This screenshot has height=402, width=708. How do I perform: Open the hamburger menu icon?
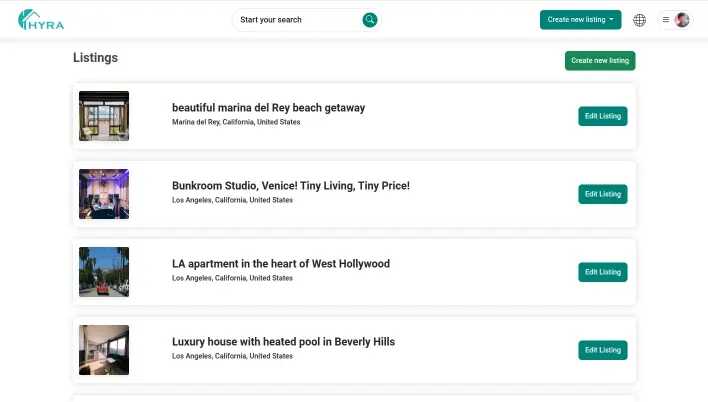[666, 20]
